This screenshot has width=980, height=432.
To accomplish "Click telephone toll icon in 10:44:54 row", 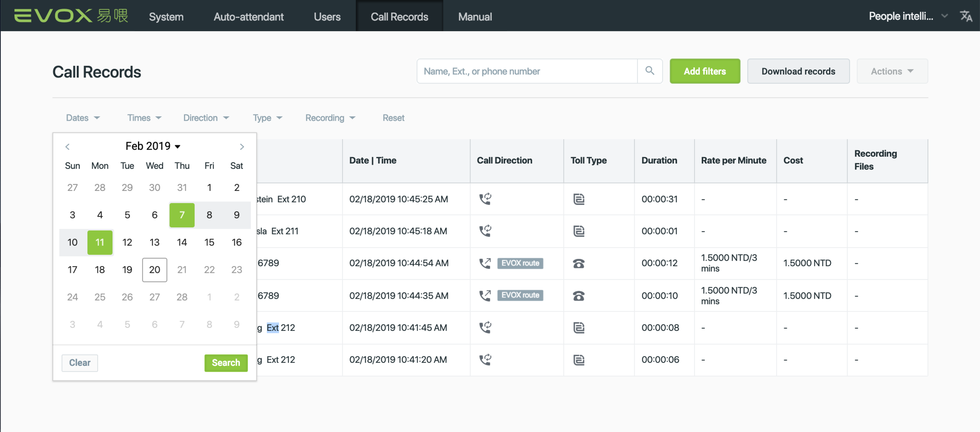I will click(579, 264).
